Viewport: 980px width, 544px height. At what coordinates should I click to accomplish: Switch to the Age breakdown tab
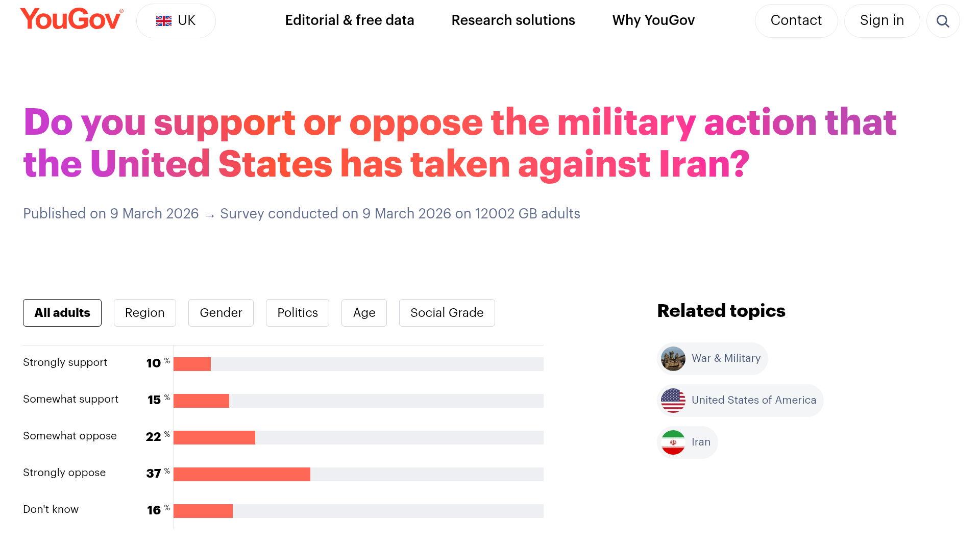coord(364,313)
